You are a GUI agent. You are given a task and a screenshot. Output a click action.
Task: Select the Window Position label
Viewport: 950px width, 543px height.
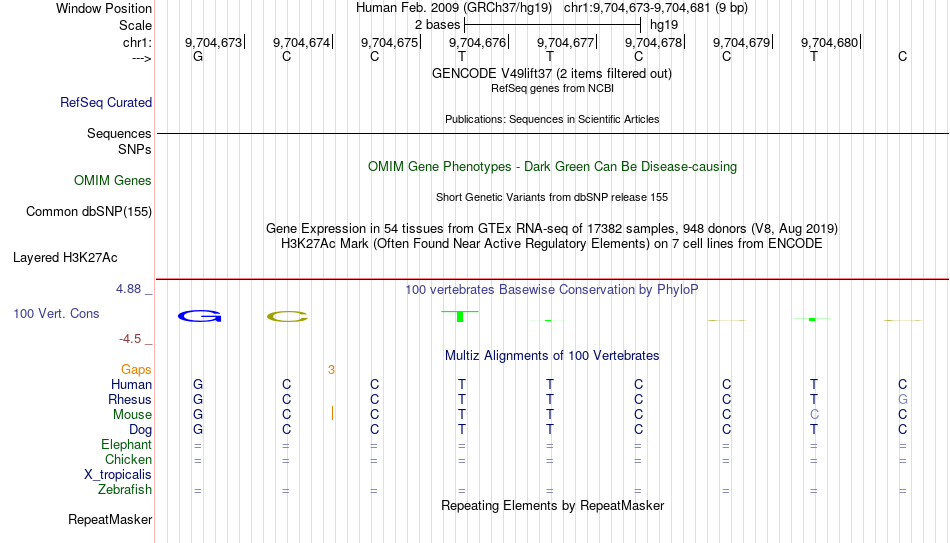coord(104,8)
